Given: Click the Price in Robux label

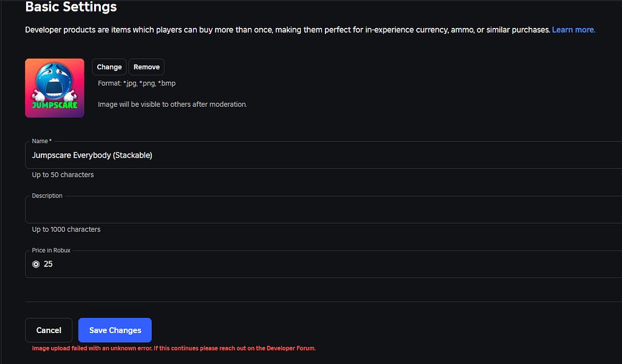Looking at the screenshot, I should pyautogui.click(x=51, y=250).
